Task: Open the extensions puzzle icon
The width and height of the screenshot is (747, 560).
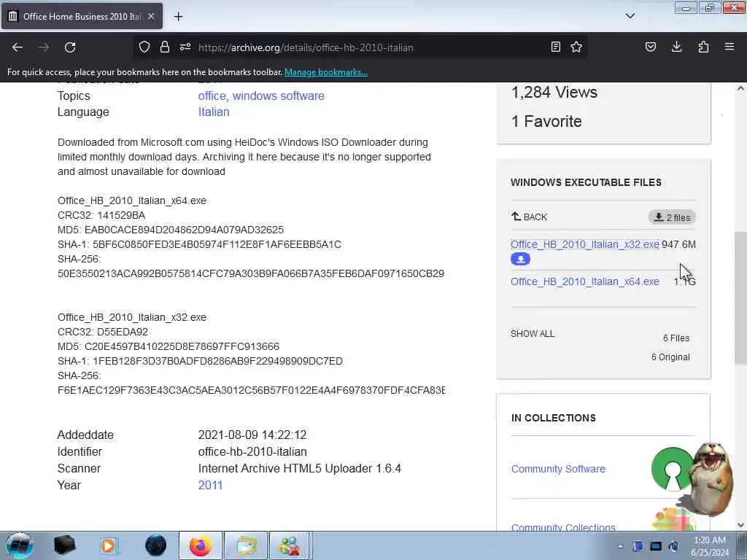Action: click(x=703, y=47)
